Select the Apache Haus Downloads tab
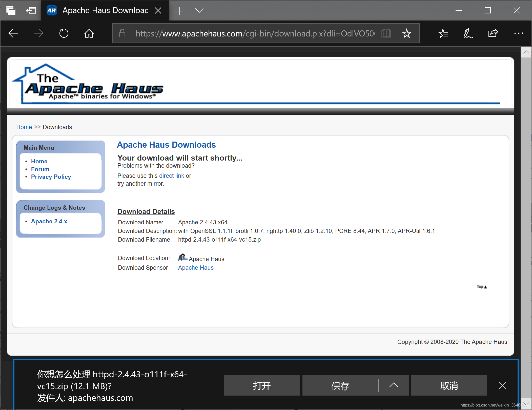The height and width of the screenshot is (410, 532). click(105, 10)
